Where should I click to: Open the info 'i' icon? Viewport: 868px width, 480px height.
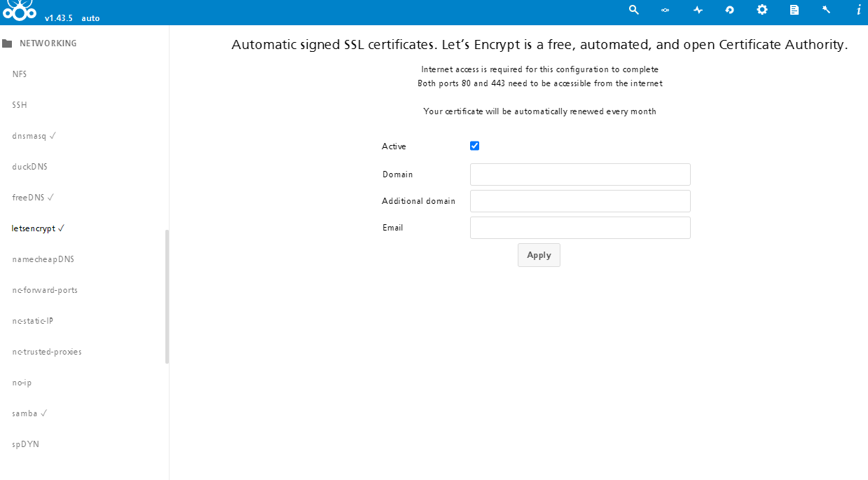(859, 10)
